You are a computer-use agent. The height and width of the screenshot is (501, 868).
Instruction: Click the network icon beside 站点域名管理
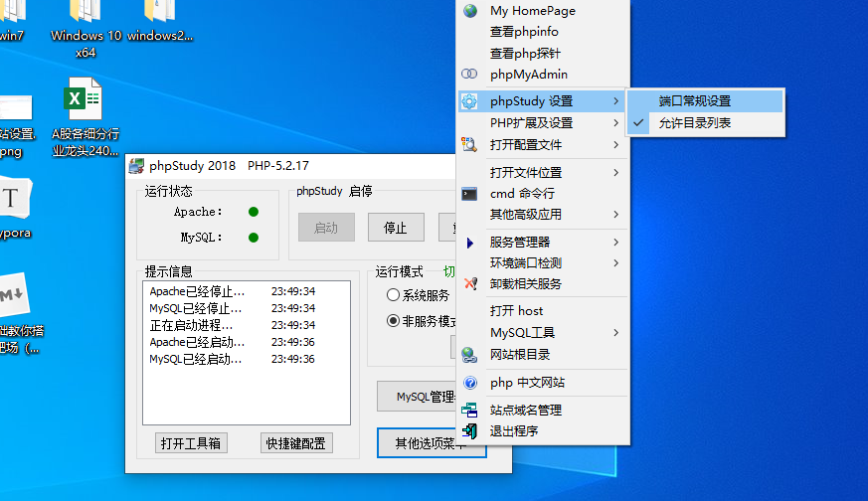point(469,411)
